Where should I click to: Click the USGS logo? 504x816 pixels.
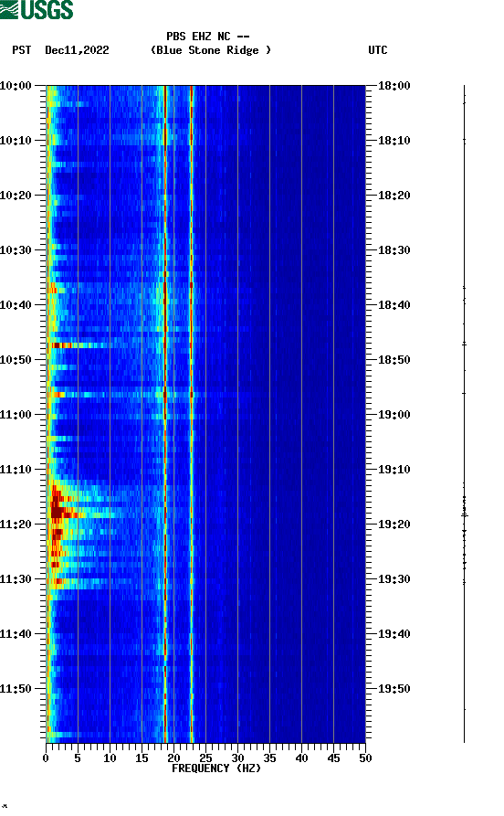coord(37,9)
